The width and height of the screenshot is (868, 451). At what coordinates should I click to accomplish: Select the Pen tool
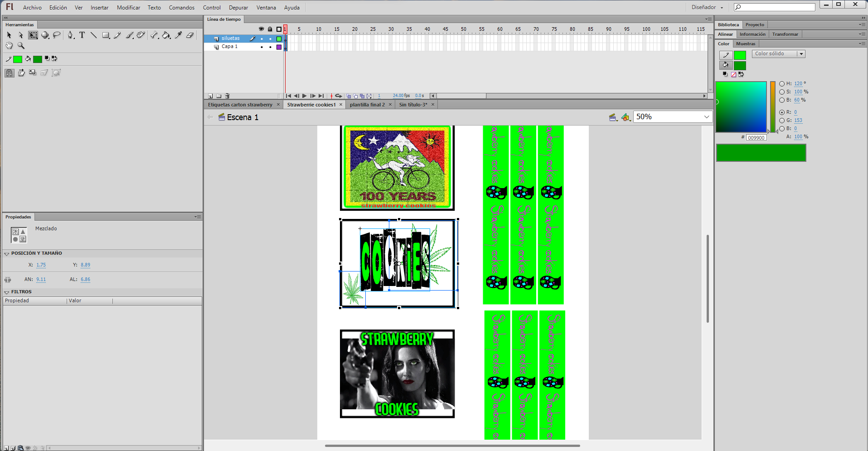pos(70,35)
